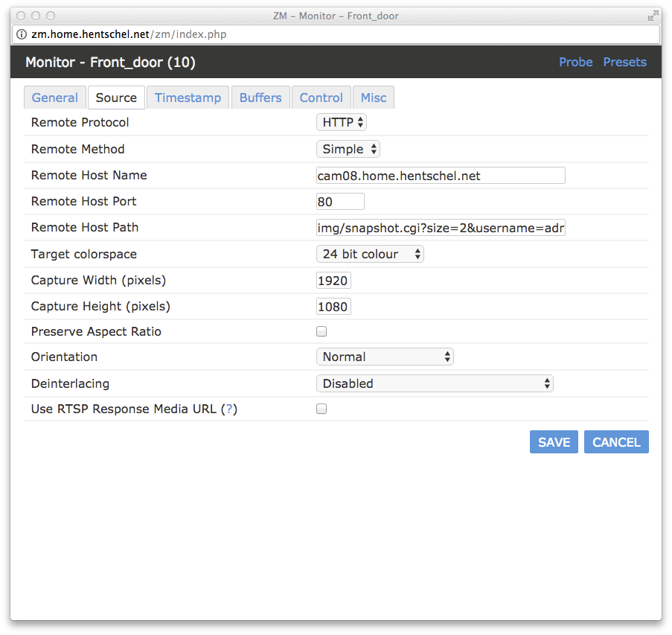Viewport: 672px width, 635px height.
Task: Switch to the Timestamp tab
Action: tap(188, 98)
